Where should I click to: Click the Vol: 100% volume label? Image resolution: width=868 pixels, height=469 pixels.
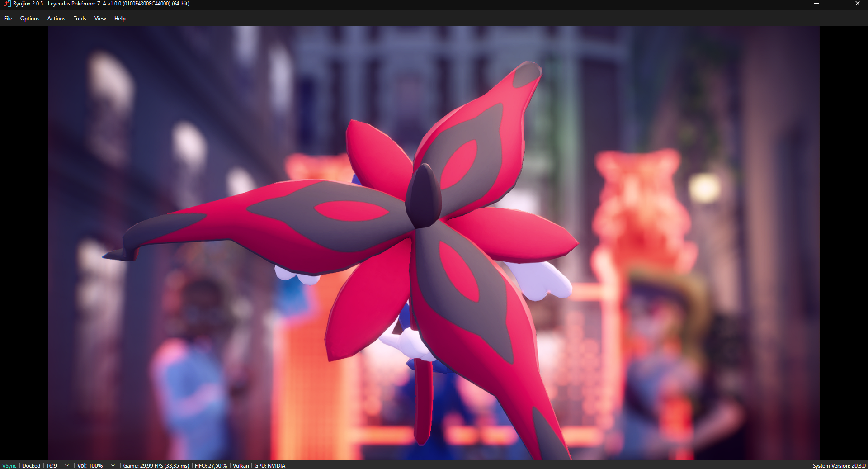pyautogui.click(x=90, y=465)
